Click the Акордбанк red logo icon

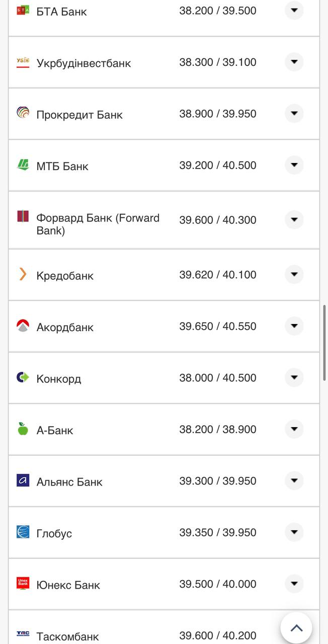click(x=23, y=326)
